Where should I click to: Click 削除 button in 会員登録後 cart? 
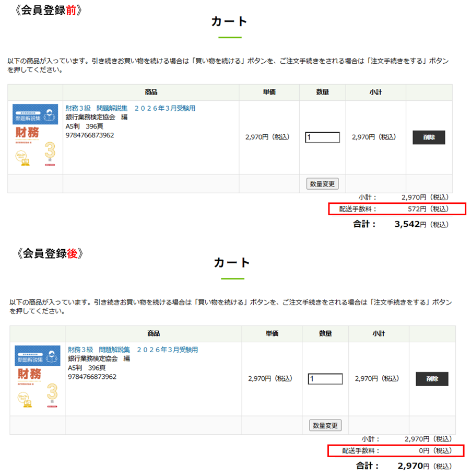tap(431, 379)
